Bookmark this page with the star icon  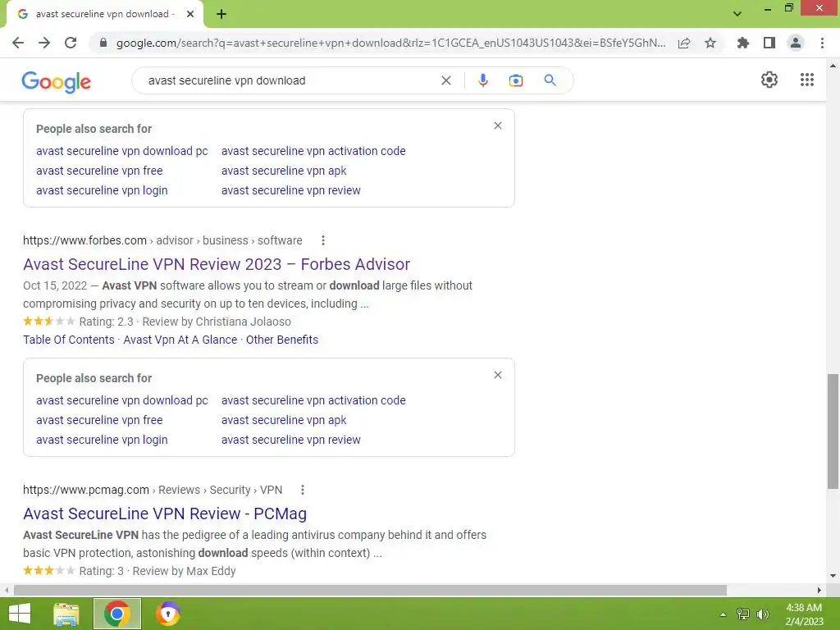710,43
